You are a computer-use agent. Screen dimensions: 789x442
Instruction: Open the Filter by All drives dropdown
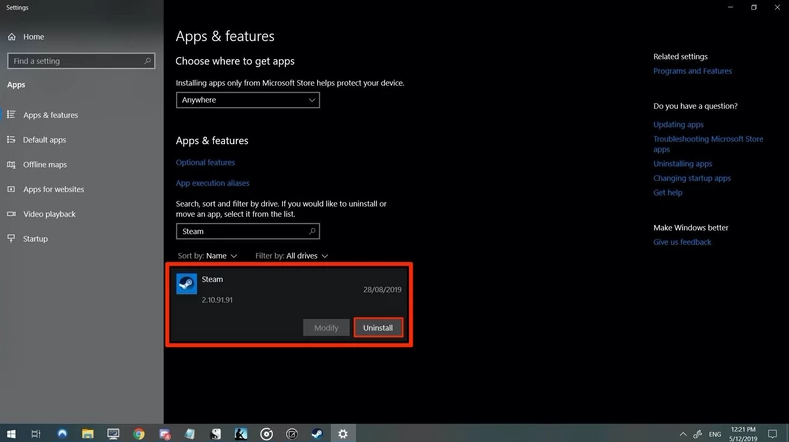pos(292,256)
